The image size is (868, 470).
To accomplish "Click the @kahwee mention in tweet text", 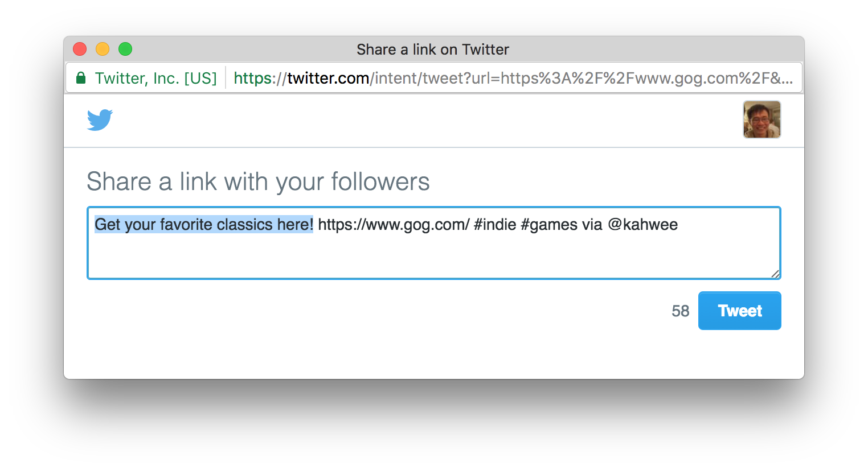I will 643,224.
